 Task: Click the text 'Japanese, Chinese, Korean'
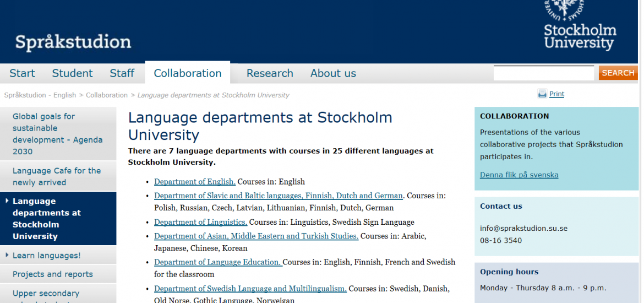[201, 248]
